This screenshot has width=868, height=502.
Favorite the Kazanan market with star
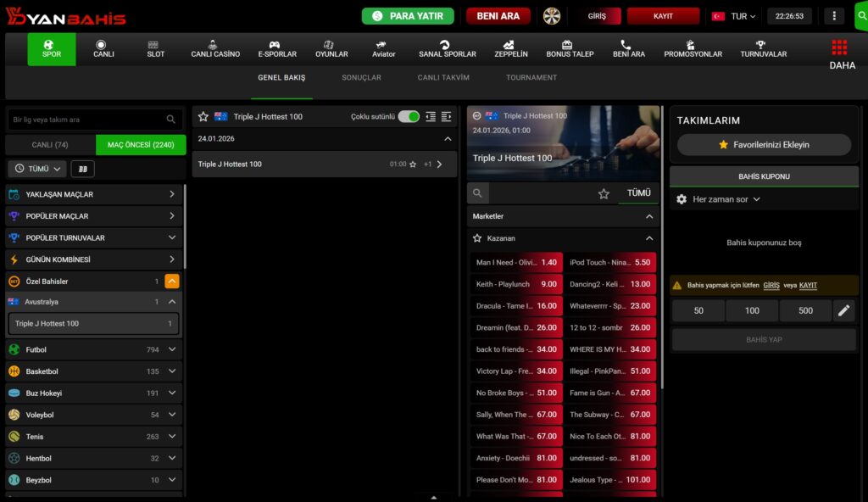point(478,238)
